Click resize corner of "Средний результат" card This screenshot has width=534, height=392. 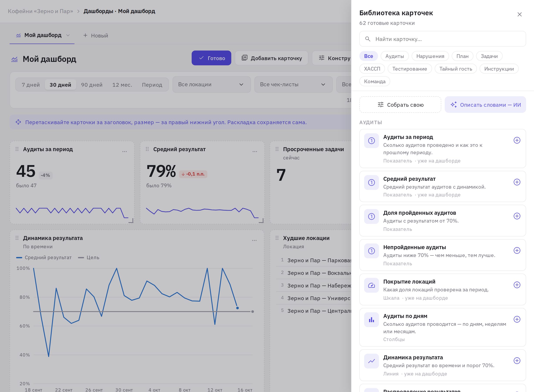(261, 221)
